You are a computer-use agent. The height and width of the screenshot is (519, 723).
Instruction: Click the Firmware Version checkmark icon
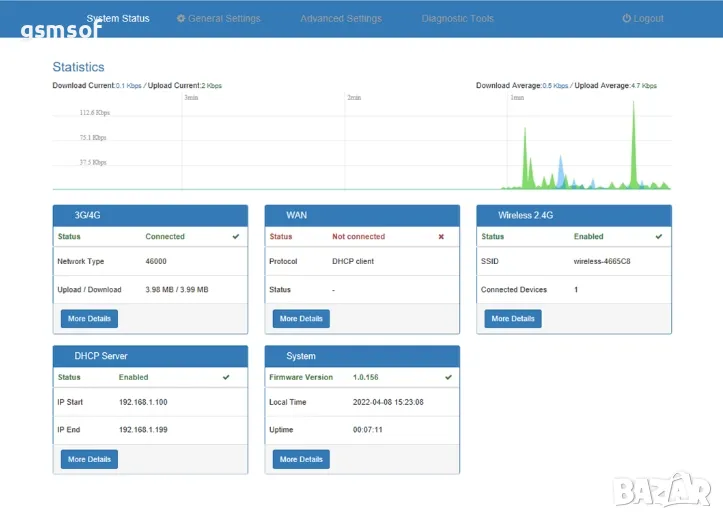coord(448,377)
